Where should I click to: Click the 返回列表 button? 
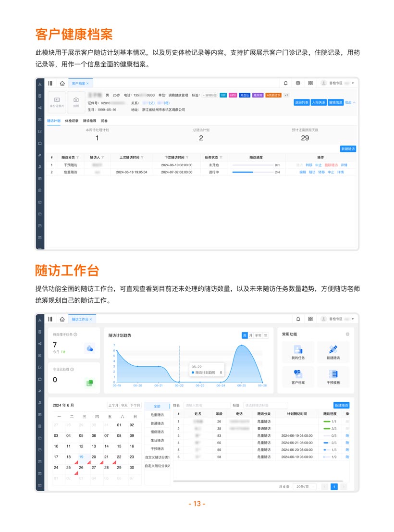[x=301, y=102]
